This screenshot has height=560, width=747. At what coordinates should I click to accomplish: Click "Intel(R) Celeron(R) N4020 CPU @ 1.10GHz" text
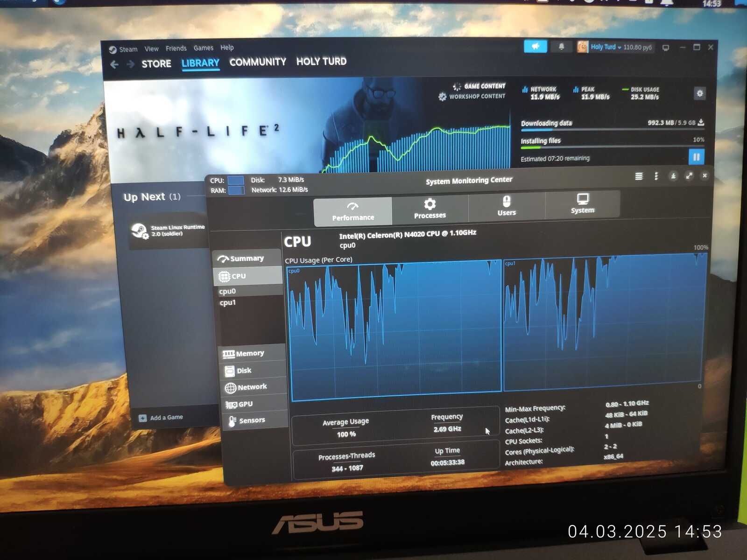tap(408, 234)
